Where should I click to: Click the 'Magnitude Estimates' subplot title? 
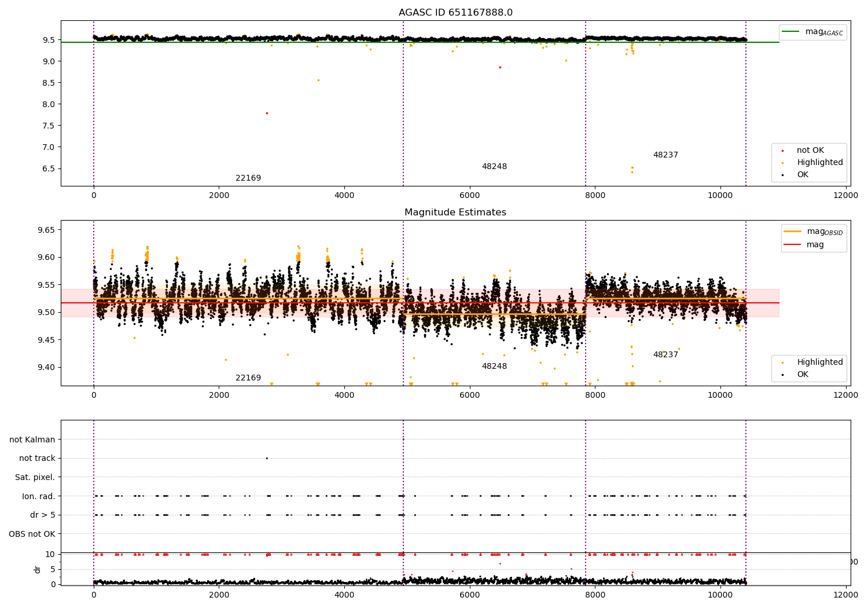(x=455, y=213)
